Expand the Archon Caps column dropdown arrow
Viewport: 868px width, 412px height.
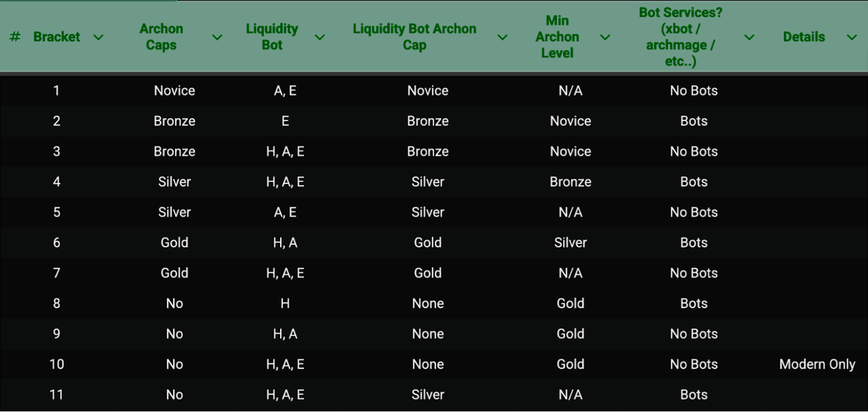pyautogui.click(x=217, y=37)
